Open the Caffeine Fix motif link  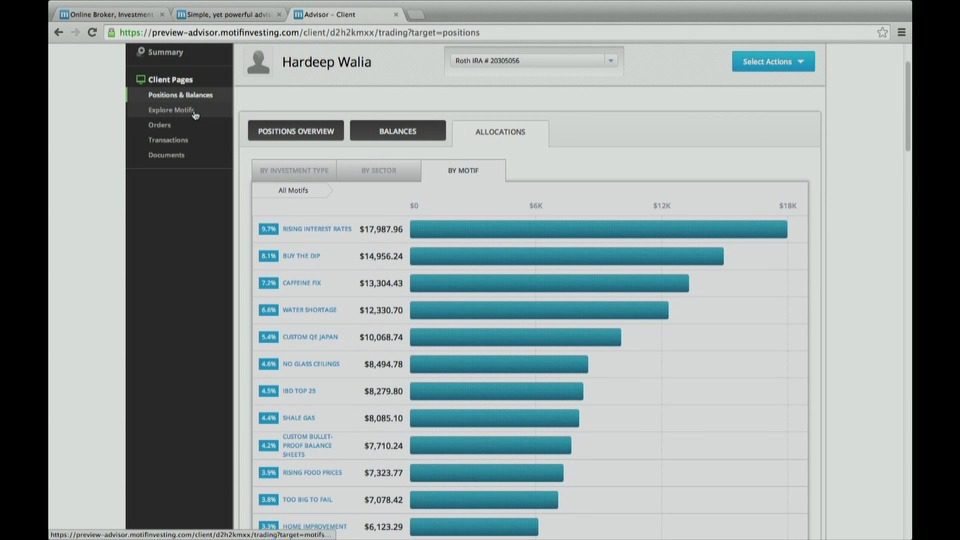coord(301,283)
